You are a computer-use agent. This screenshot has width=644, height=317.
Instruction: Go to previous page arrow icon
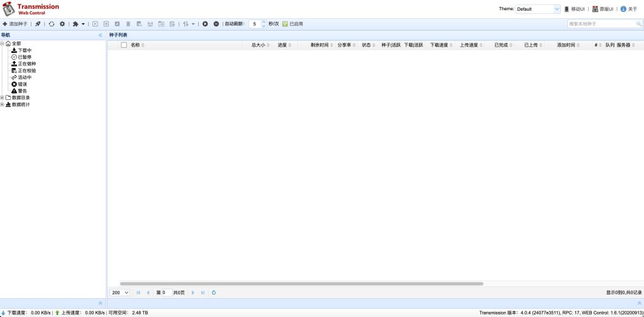pyautogui.click(x=148, y=292)
